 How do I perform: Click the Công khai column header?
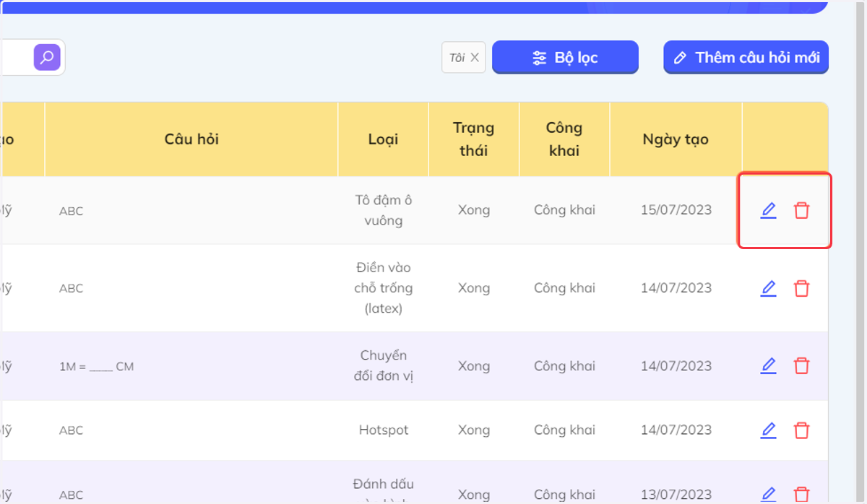click(564, 139)
